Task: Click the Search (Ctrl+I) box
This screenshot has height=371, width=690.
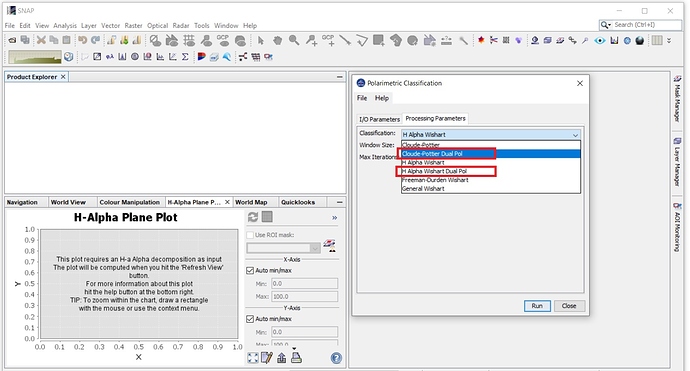Action: point(640,25)
